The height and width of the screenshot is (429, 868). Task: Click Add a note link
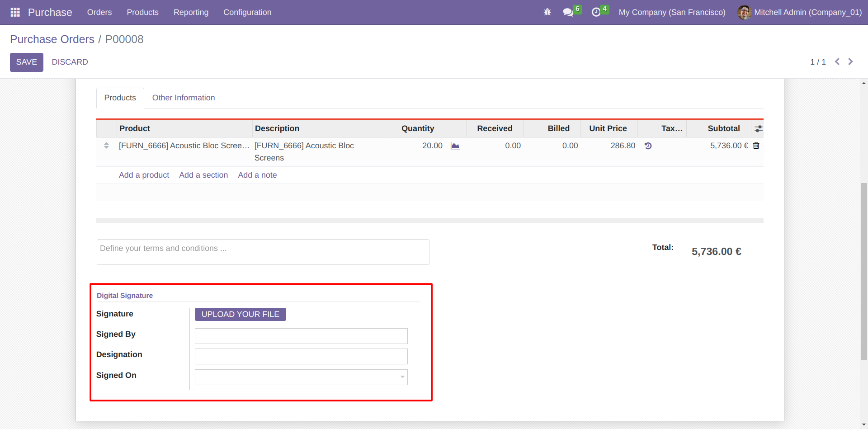pyautogui.click(x=257, y=175)
